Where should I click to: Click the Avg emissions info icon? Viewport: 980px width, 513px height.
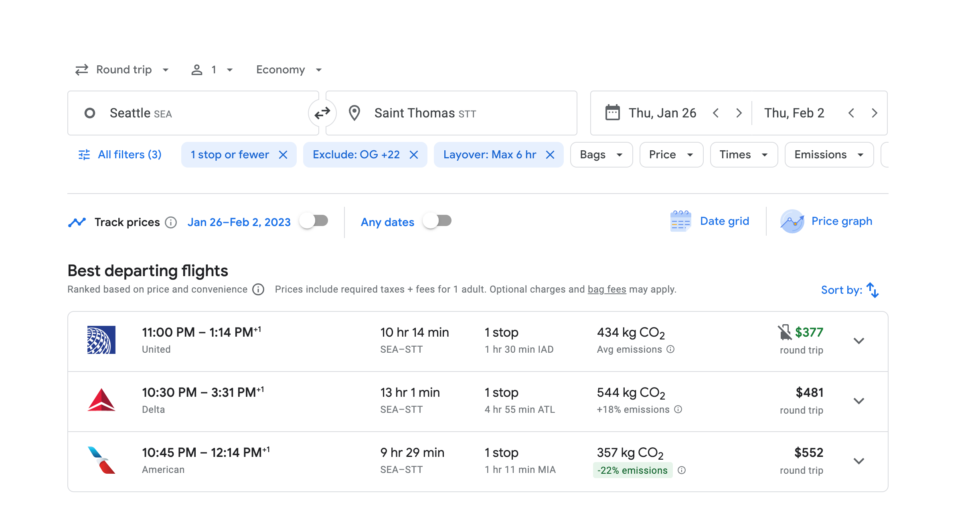click(x=670, y=349)
